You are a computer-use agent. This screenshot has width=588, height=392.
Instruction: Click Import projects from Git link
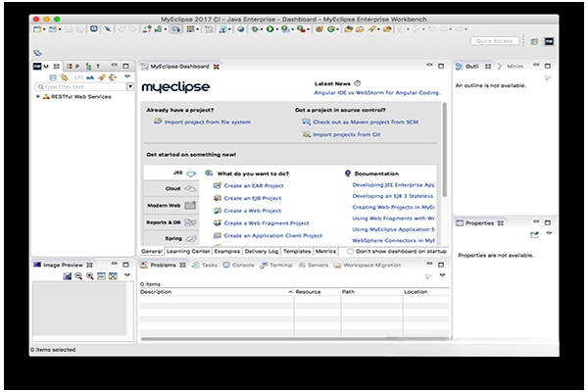pos(347,134)
